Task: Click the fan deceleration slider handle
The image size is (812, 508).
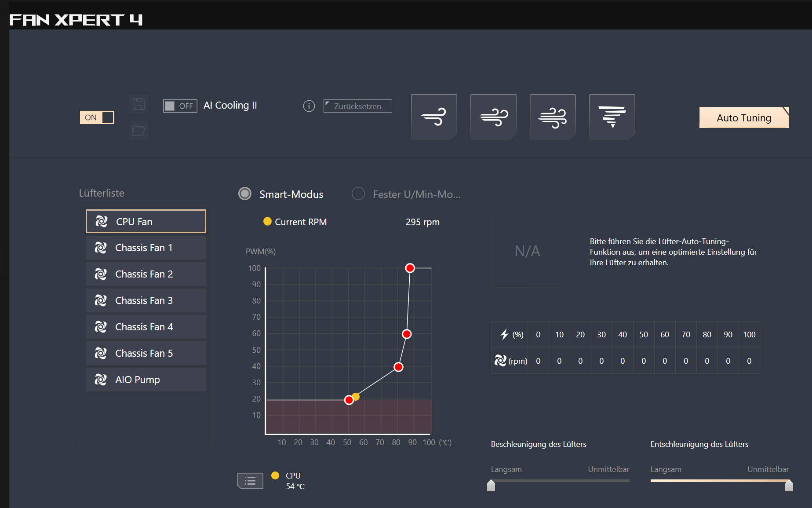Action: click(x=789, y=485)
